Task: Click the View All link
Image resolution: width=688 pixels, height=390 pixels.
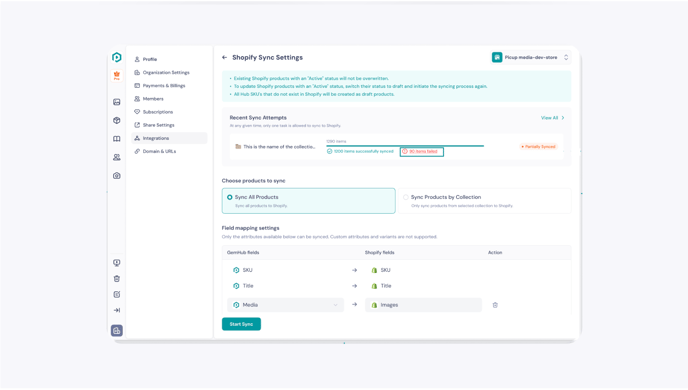Action: 549,118
